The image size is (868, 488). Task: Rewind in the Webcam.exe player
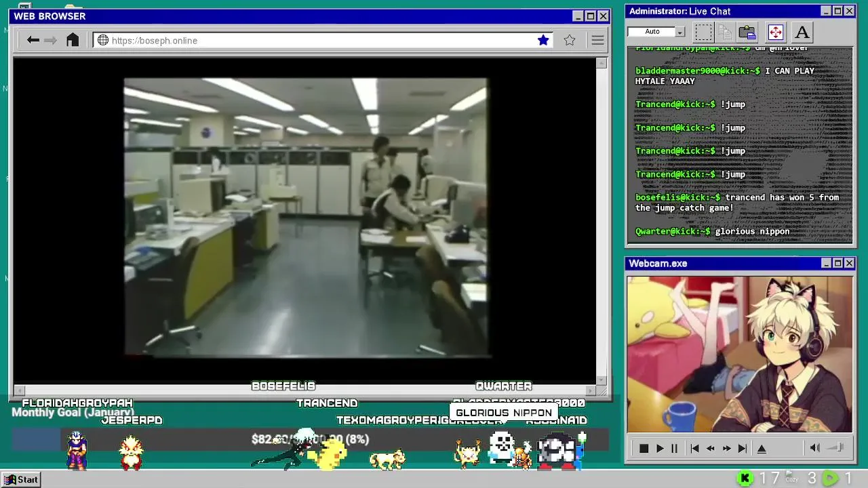[x=710, y=448]
